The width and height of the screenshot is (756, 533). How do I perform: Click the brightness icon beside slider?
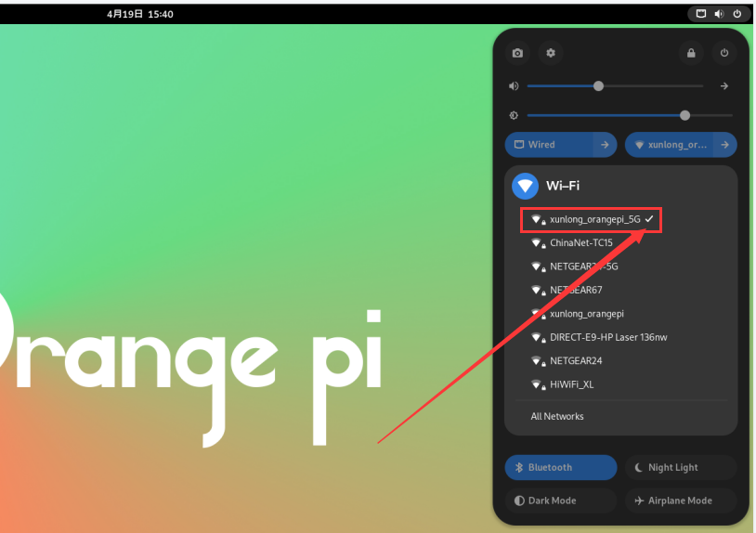(x=514, y=115)
